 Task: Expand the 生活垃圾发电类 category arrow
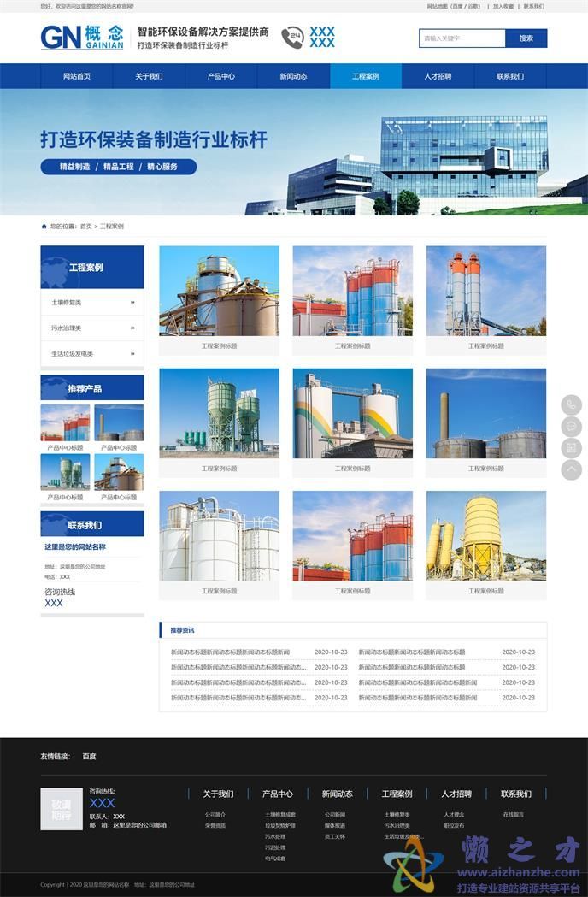(132, 353)
